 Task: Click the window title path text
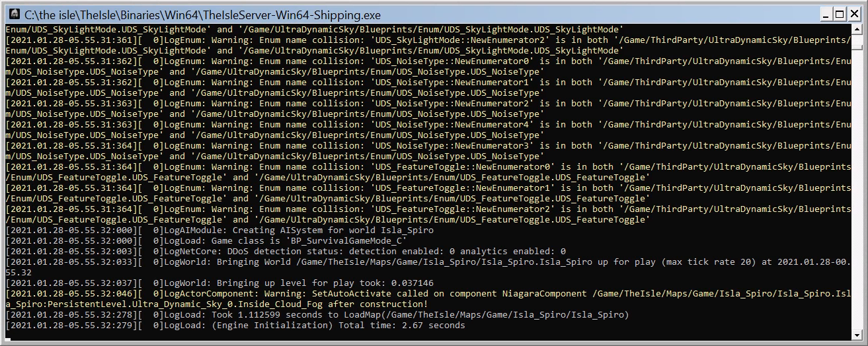pyautogui.click(x=202, y=15)
